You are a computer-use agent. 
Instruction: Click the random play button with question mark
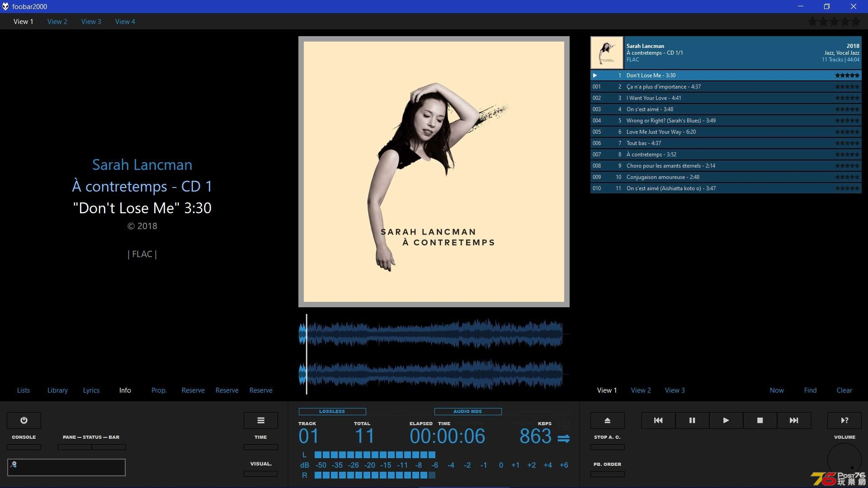tap(844, 420)
